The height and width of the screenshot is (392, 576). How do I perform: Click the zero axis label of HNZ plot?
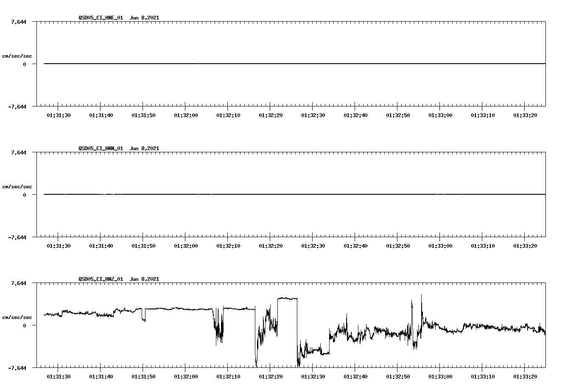click(x=25, y=325)
